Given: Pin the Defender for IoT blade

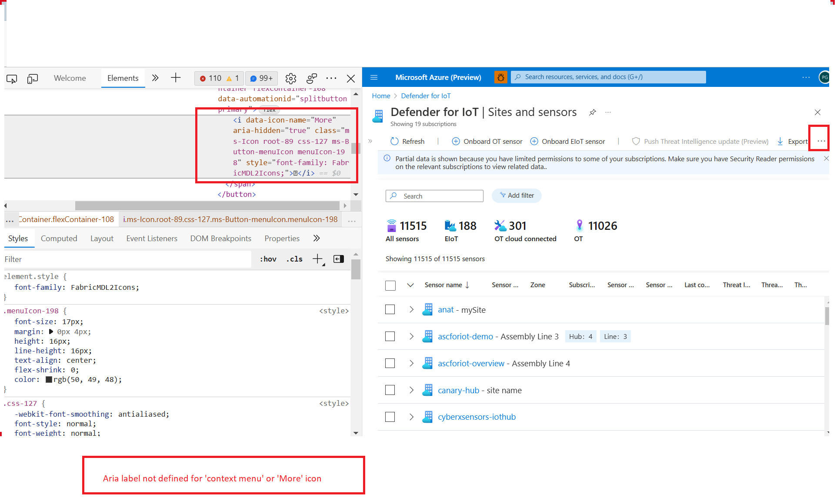Looking at the screenshot, I should tap(592, 113).
